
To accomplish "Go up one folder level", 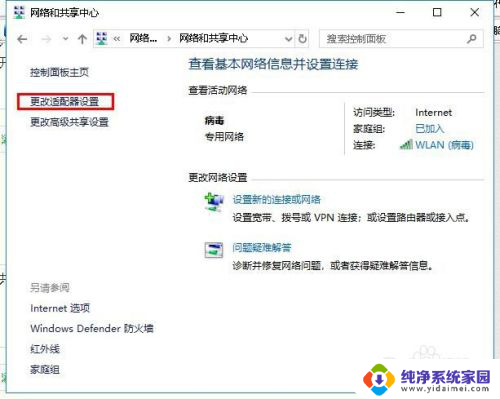I will click(82, 39).
